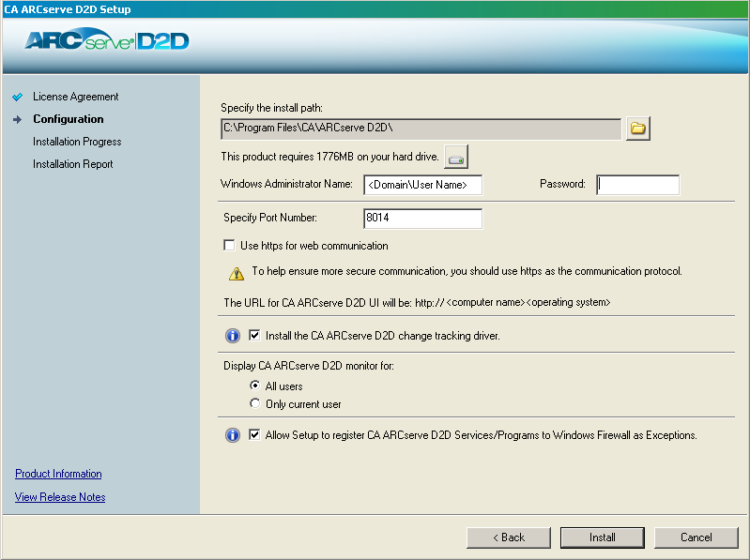Click the ARCserve D2D logo
This screenshot has width=750, height=560.
[107, 40]
